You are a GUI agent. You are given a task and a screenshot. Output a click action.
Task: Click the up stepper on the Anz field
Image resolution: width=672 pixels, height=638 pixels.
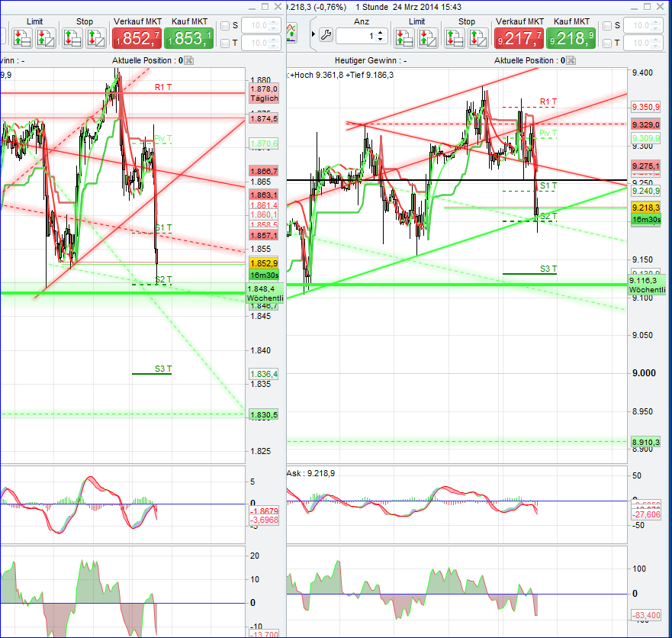[x=380, y=31]
